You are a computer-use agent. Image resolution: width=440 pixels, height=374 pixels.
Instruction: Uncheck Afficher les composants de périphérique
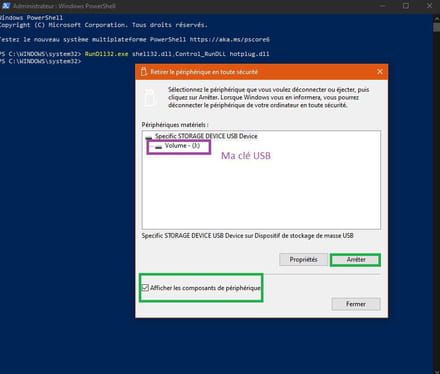(x=145, y=288)
